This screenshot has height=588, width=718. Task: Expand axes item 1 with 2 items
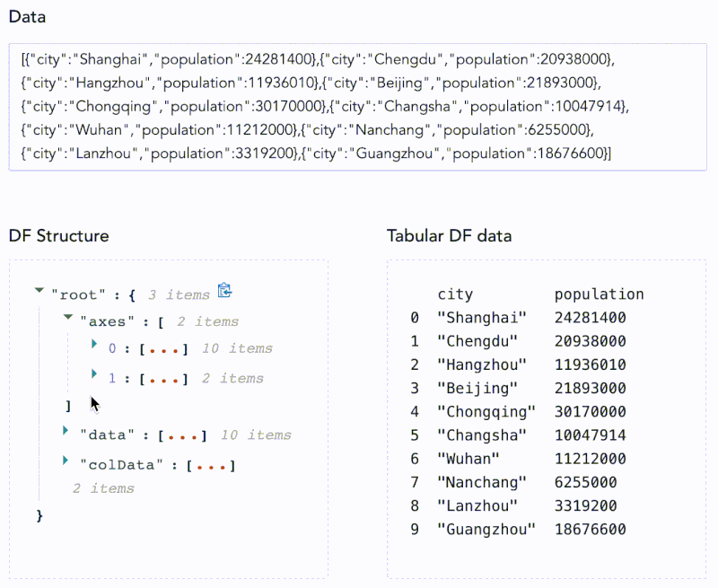pyautogui.click(x=95, y=374)
